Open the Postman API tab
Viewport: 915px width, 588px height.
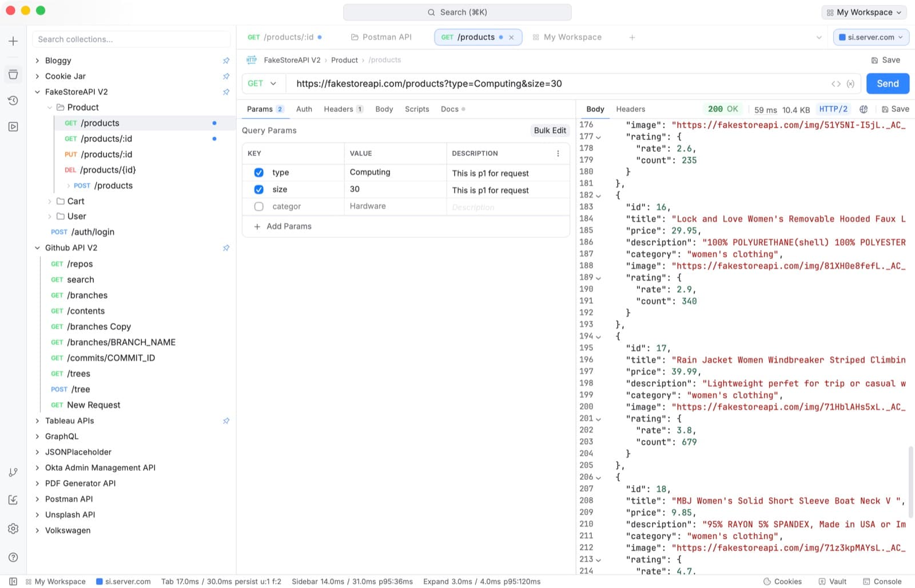pos(381,37)
